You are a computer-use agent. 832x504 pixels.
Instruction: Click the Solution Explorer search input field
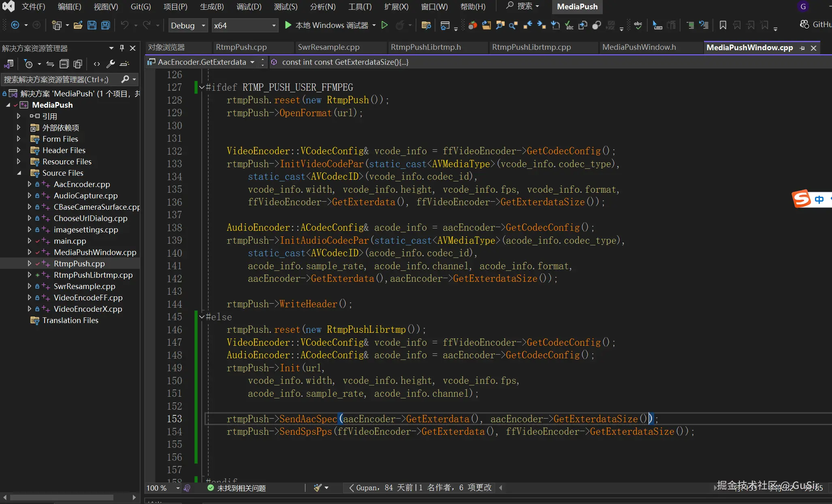click(61, 79)
